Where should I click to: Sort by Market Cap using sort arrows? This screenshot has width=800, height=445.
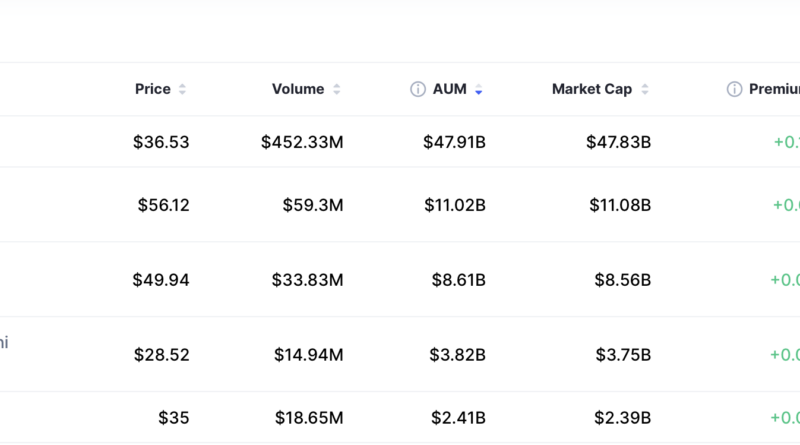pos(645,89)
